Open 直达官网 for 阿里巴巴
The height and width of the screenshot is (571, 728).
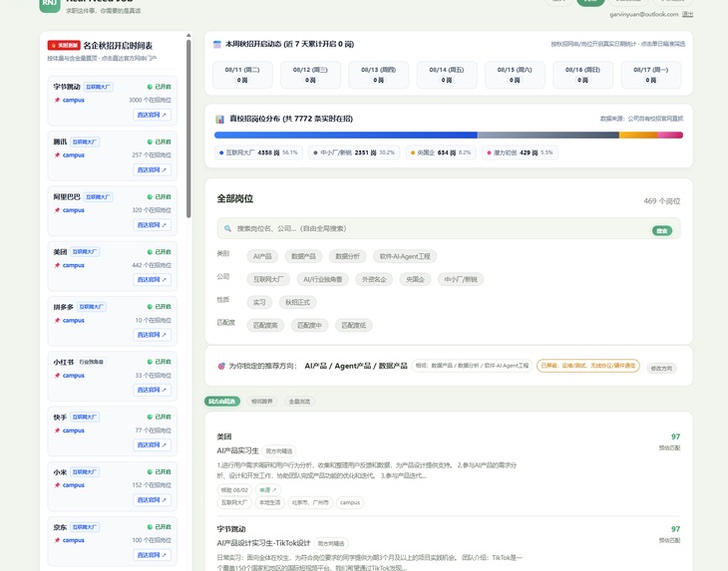point(152,225)
